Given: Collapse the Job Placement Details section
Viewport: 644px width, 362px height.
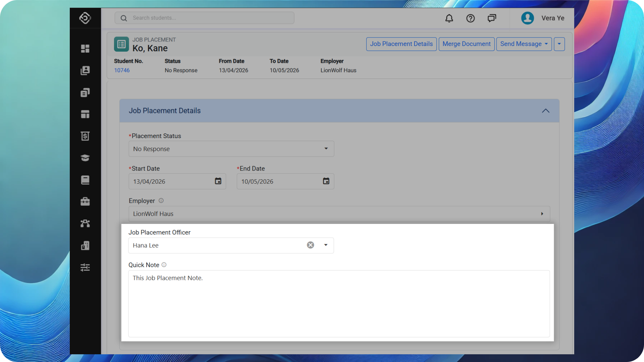Looking at the screenshot, I should (x=546, y=111).
